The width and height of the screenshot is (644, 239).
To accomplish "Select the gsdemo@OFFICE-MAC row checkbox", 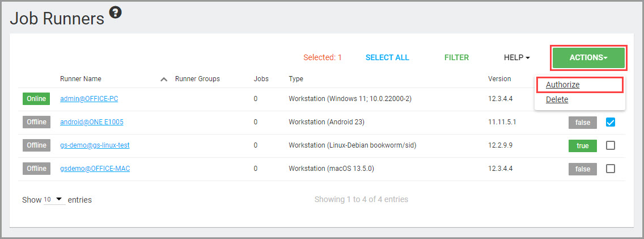I will point(610,169).
